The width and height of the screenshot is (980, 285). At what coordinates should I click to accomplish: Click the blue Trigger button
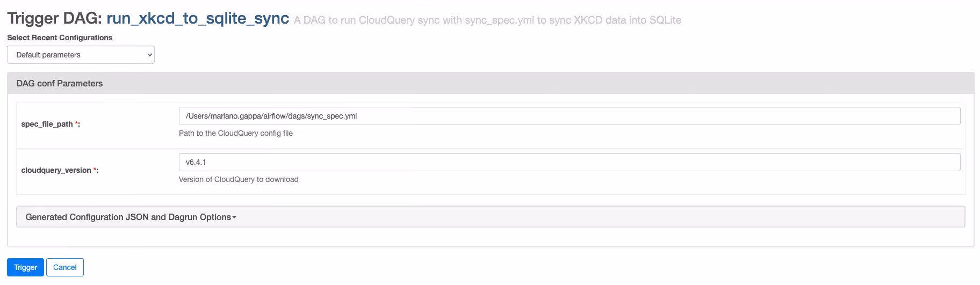(x=25, y=267)
